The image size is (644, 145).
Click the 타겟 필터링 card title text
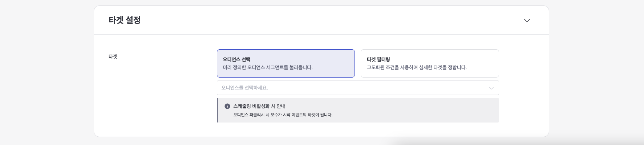pos(378,59)
